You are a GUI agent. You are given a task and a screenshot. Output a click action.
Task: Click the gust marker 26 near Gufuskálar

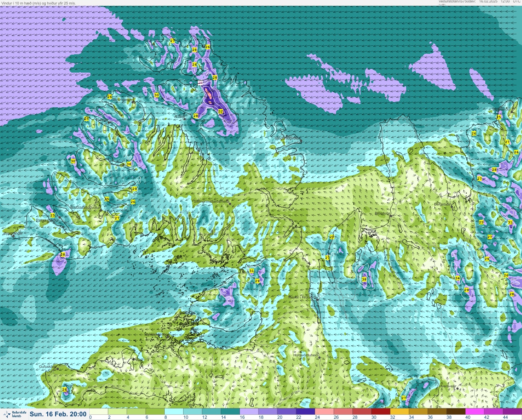pos(64,390)
